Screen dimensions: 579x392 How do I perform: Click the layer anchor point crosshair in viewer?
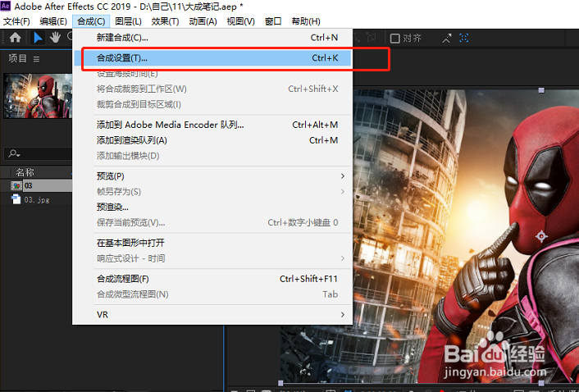coord(541,236)
